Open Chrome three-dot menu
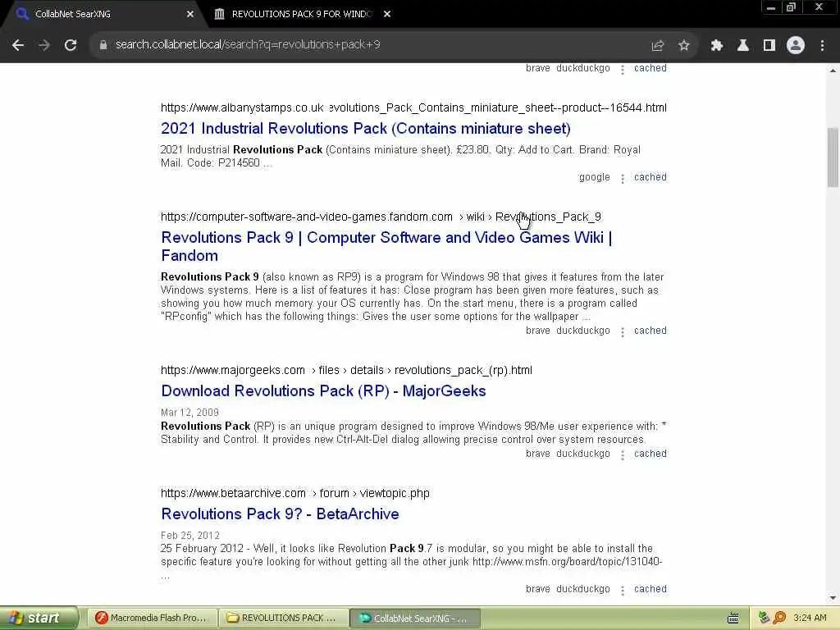 point(822,46)
